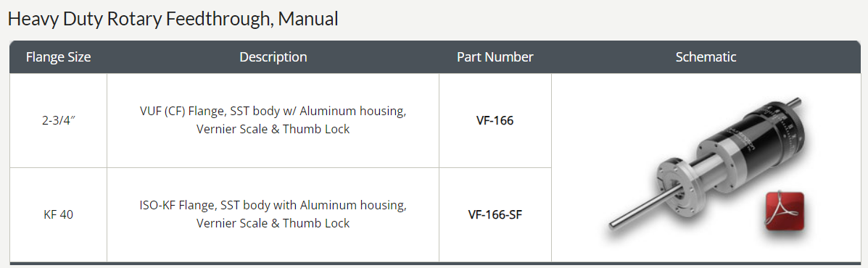Image resolution: width=868 pixels, height=268 pixels.
Task: Click the ISO-KF Flange description text
Action: coord(273,214)
